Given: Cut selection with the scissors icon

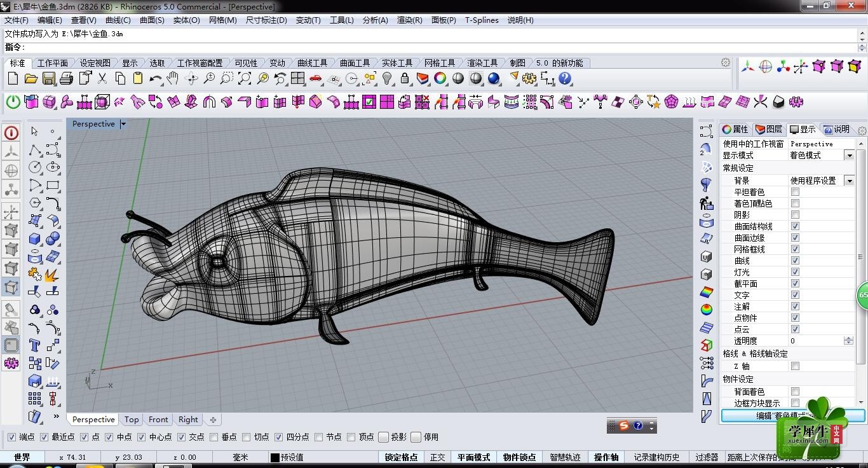Looking at the screenshot, I should [x=102, y=78].
